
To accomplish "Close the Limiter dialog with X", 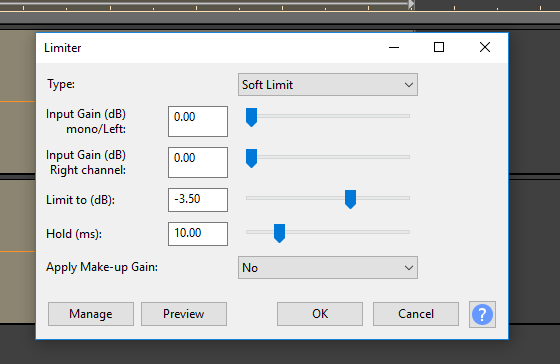I will [485, 47].
